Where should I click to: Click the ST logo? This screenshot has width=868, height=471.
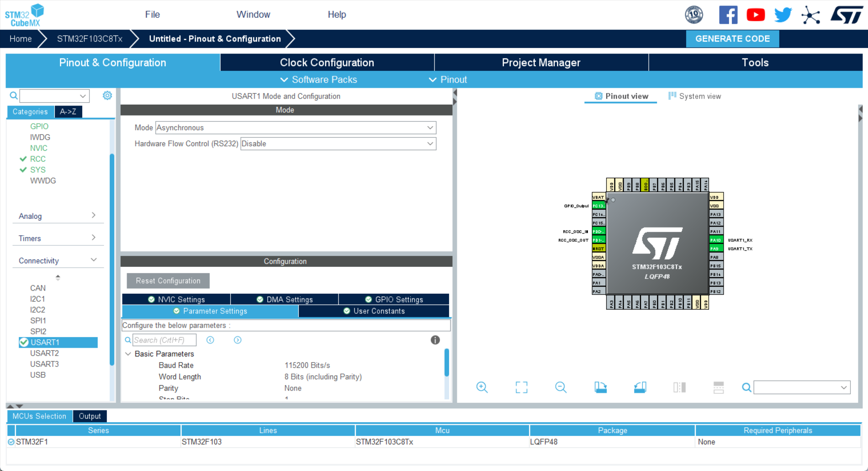click(847, 15)
